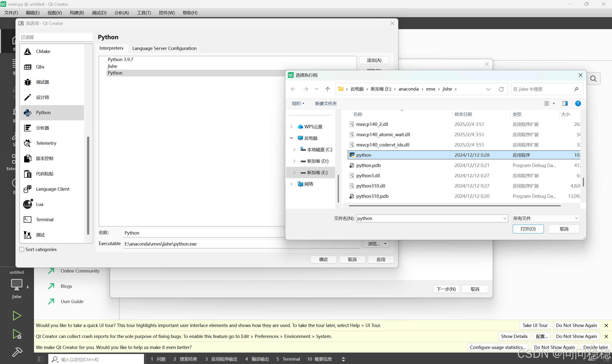Click the Take UI Tour button

[535, 325]
